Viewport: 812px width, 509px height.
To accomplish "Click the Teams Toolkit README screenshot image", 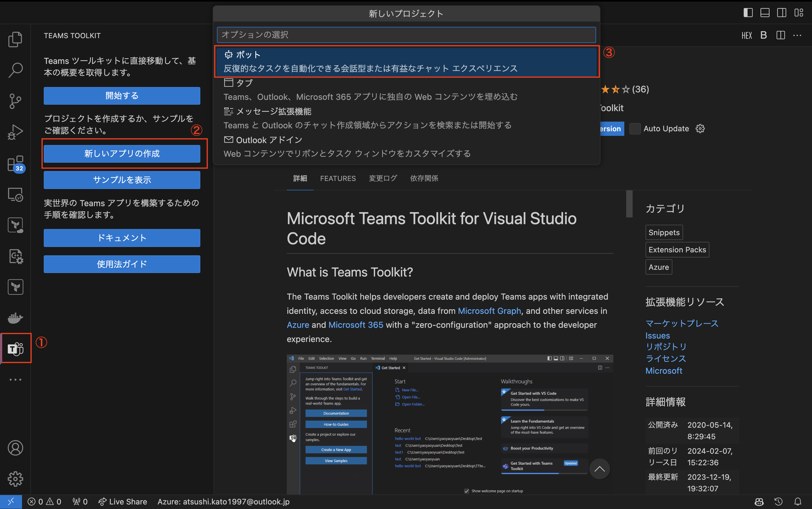I will coord(450,425).
